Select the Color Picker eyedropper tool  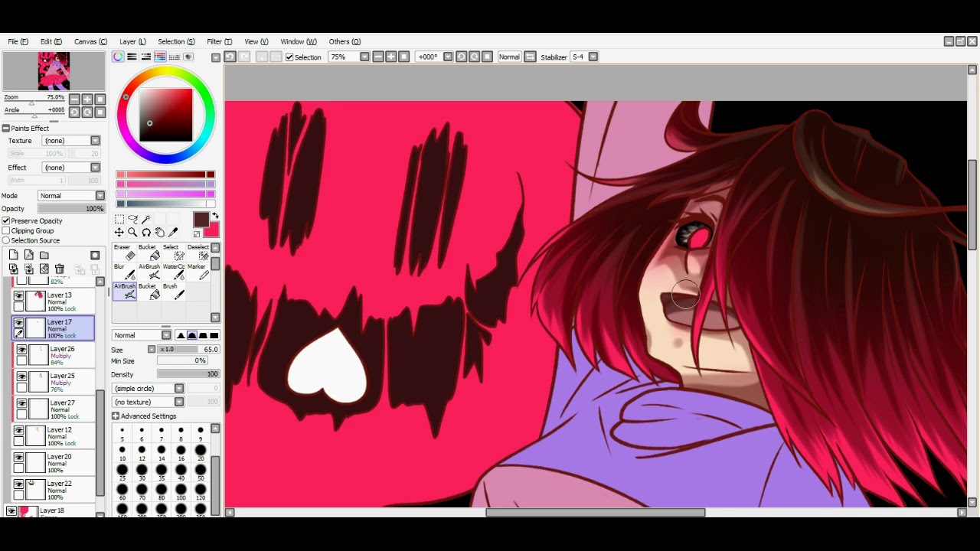173,233
